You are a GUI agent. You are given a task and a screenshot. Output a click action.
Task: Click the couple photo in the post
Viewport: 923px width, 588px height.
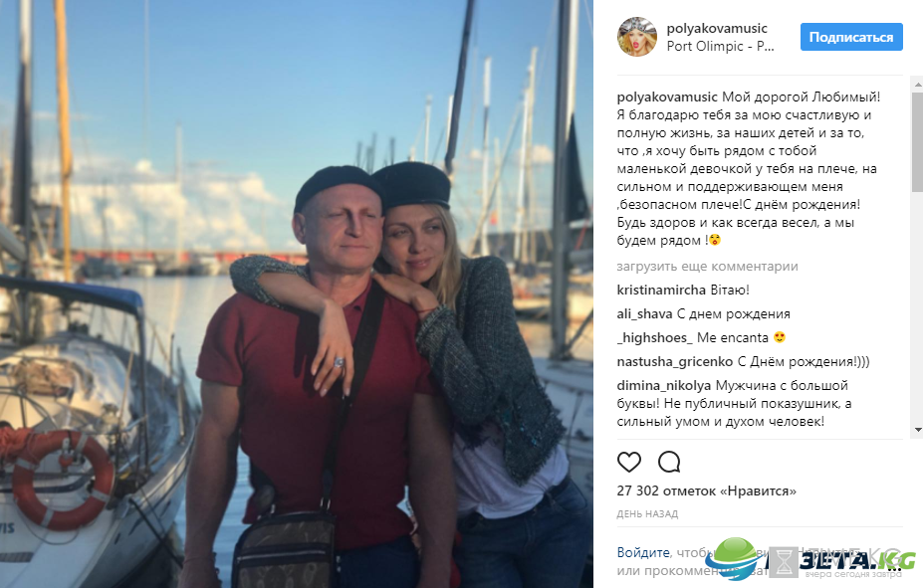click(x=297, y=294)
